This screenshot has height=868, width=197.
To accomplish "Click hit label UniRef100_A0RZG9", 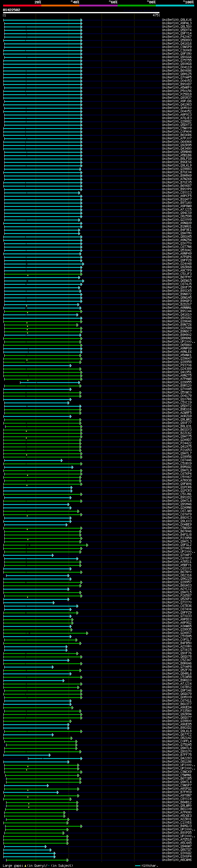I will coord(177,416).
